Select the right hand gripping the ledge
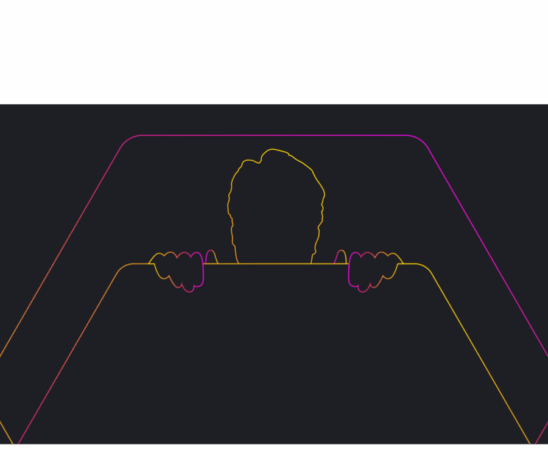Image resolution: width=548 pixels, height=450 pixels. click(x=376, y=272)
